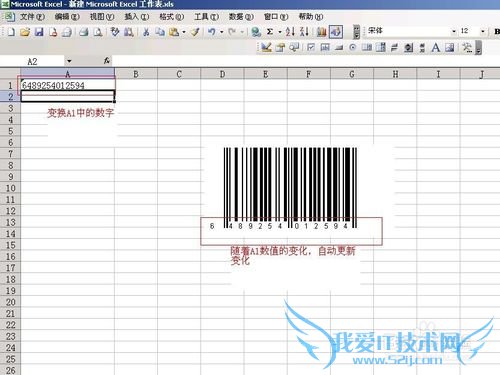Toggle Design Mode in Control Toolbox
This screenshot has height=375, width=500.
[266, 48]
